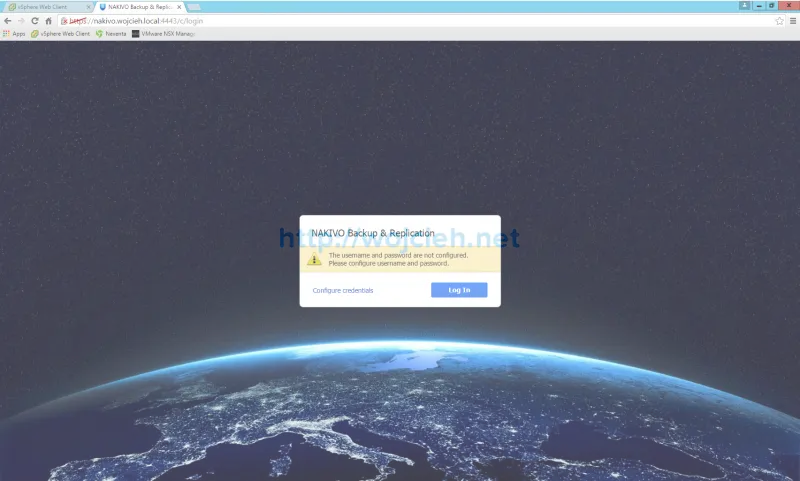Bookmark this page with the star icon
Screen dimensions: 800x481
pyautogui.click(x=779, y=20)
